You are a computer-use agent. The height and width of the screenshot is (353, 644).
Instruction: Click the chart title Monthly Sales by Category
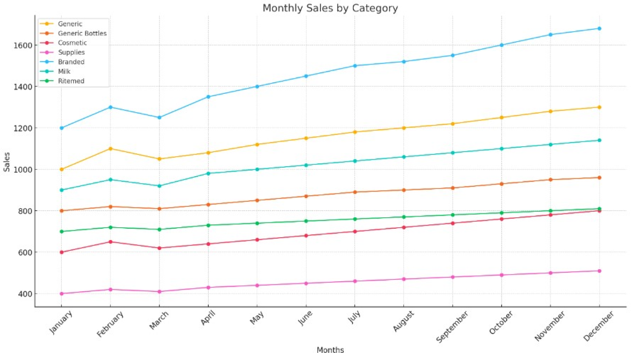[330, 8]
